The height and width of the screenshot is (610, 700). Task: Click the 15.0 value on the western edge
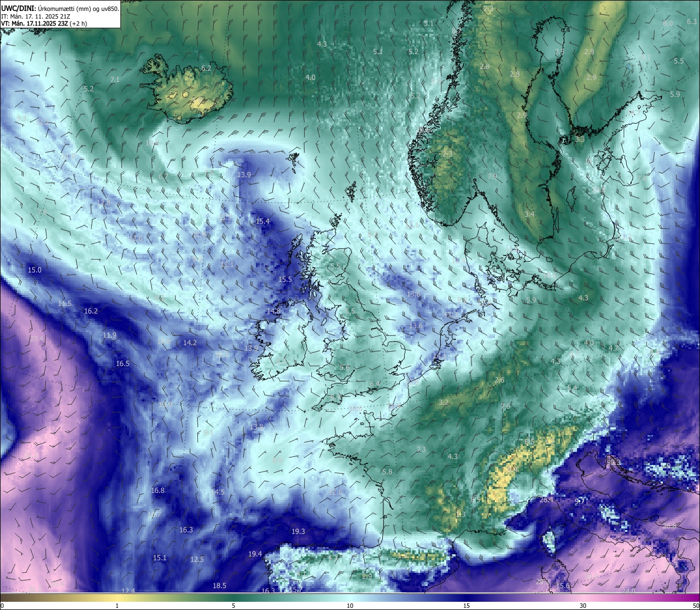coord(34,270)
